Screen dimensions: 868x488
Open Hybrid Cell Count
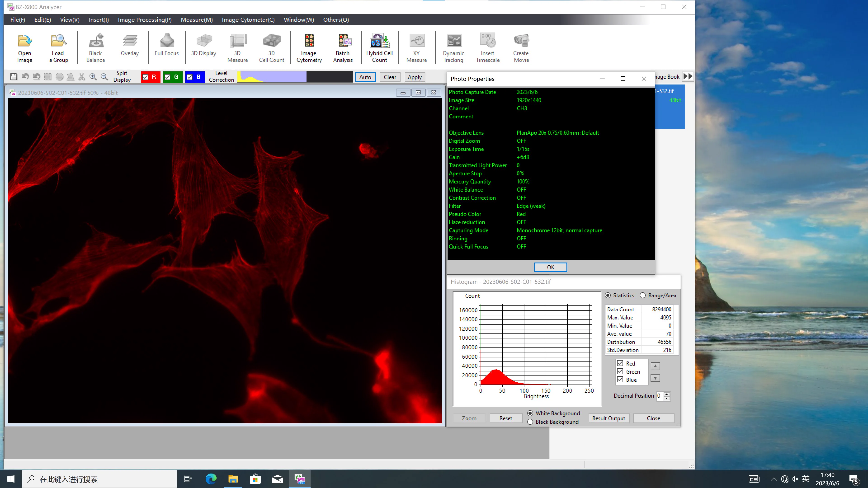[x=380, y=48]
